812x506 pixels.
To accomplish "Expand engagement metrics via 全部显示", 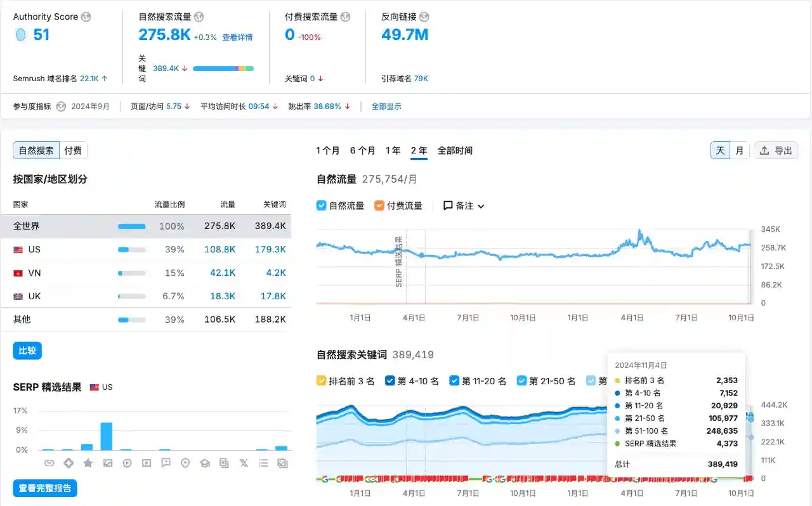I will pyautogui.click(x=386, y=107).
